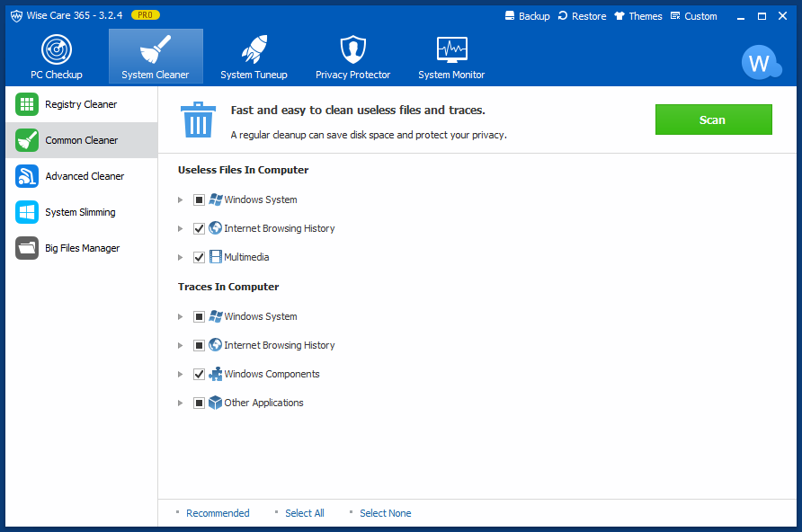Uncheck the Multimedia checkbox
This screenshot has height=532, width=802.
pos(199,257)
